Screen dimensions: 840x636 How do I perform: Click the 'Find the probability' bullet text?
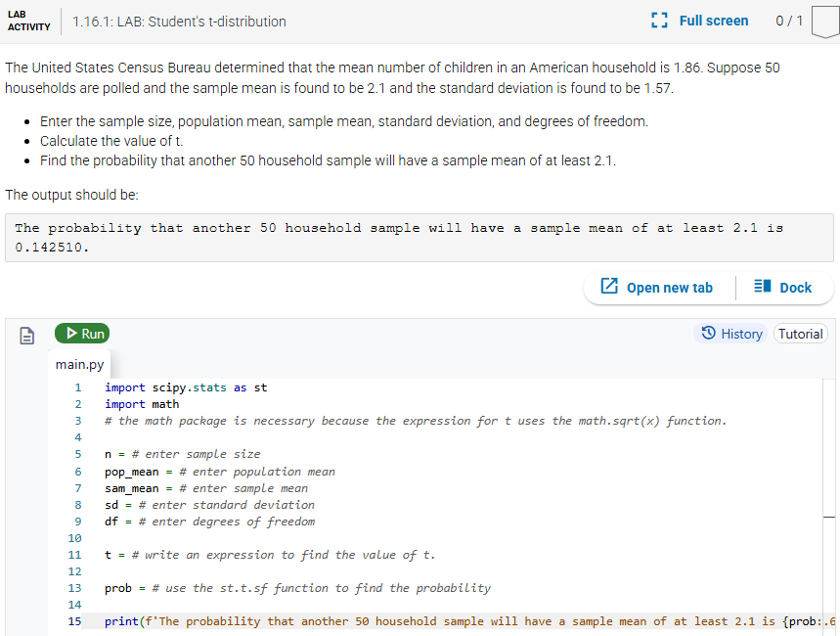[328, 160]
